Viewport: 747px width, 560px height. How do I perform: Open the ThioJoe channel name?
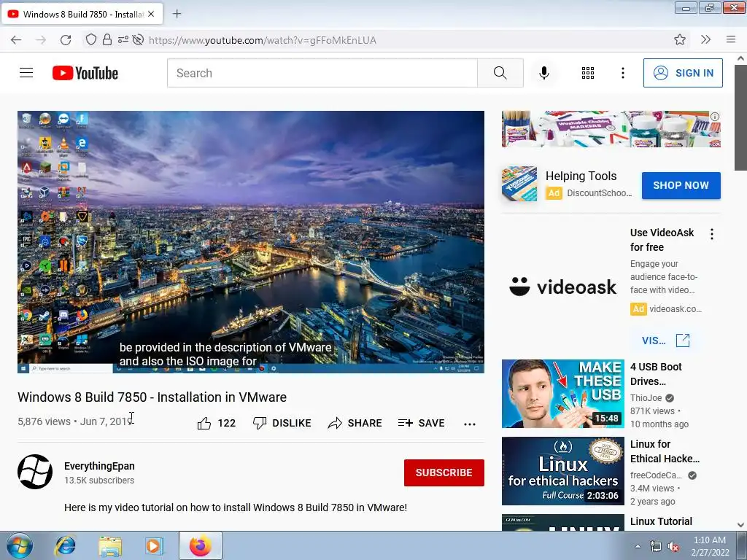[x=646, y=397]
